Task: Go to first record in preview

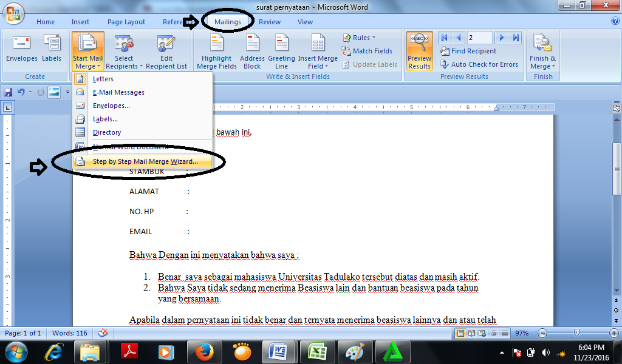Action: pos(444,38)
